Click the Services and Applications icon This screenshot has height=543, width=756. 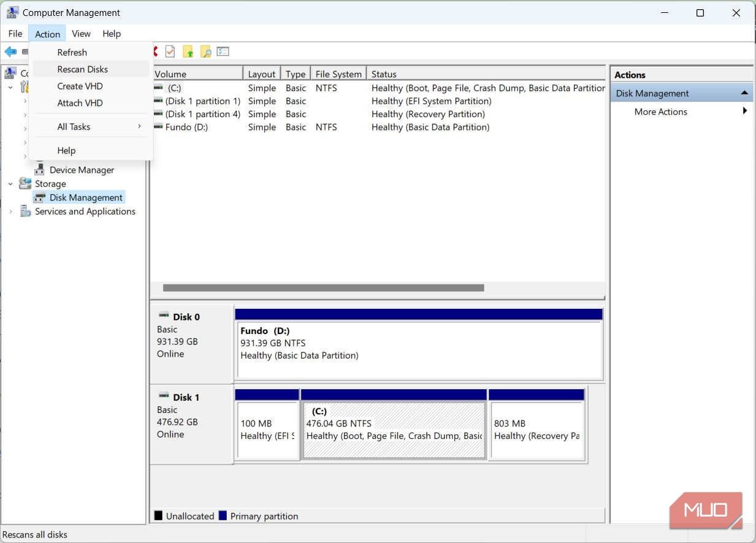(x=25, y=211)
